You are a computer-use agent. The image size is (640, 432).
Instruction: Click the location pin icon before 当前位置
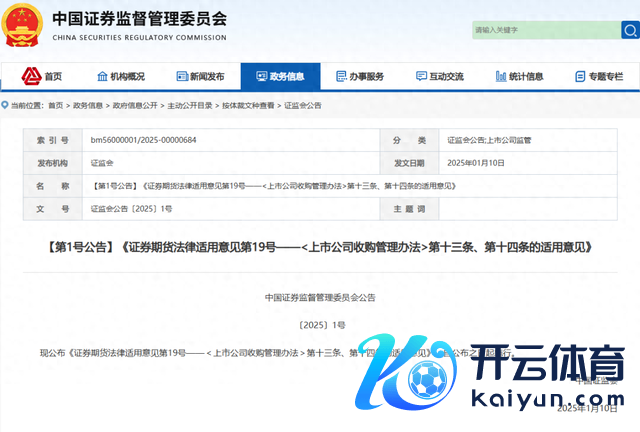pos(7,105)
